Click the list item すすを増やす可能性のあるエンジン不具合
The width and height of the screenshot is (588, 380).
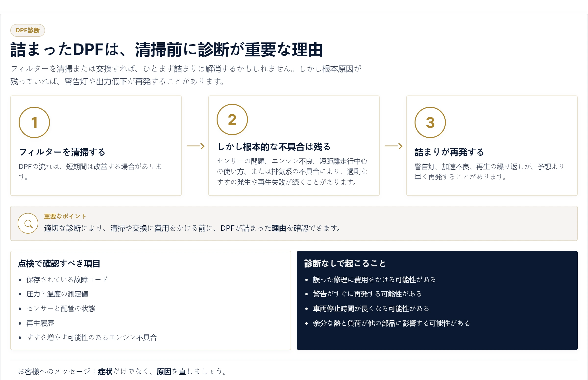tap(92, 338)
